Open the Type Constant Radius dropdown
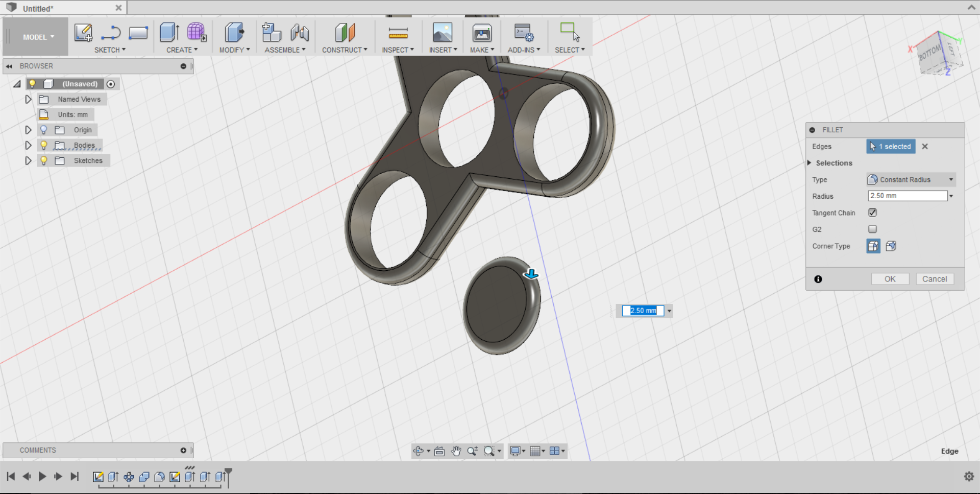The image size is (980, 494). point(911,179)
